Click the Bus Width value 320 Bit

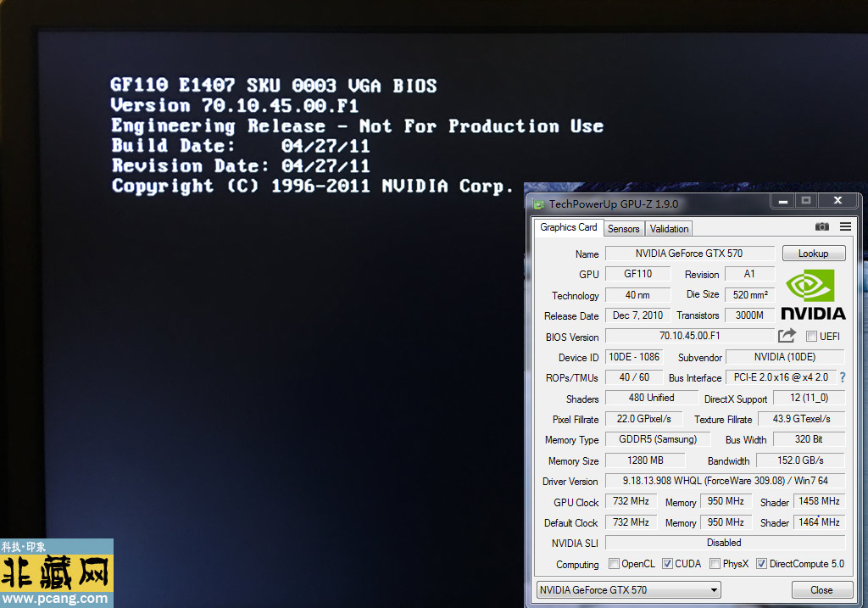(x=809, y=439)
